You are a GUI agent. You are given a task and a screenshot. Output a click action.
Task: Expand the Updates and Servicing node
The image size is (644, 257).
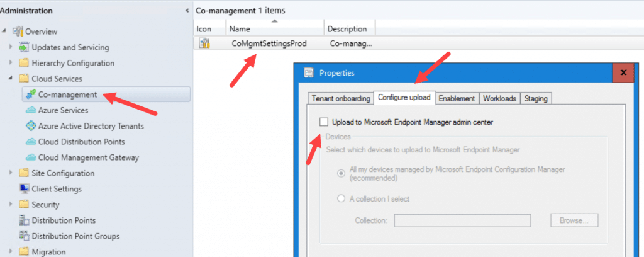[x=11, y=47]
